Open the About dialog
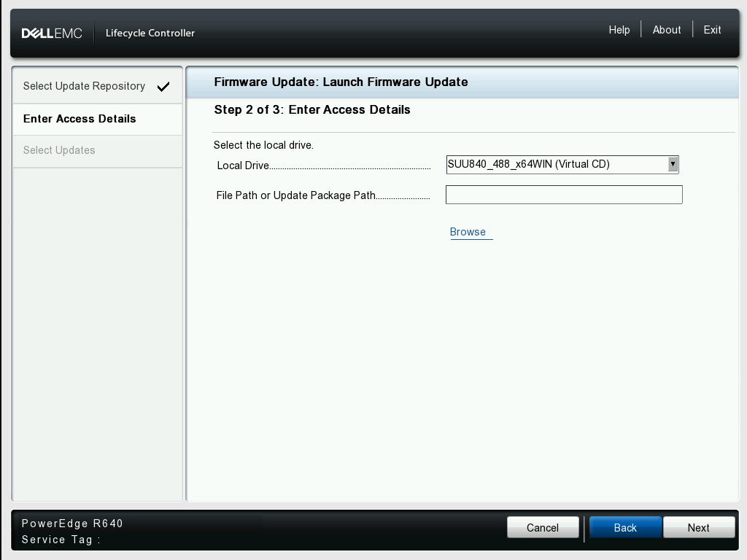The height and width of the screenshot is (560, 747). coord(667,29)
